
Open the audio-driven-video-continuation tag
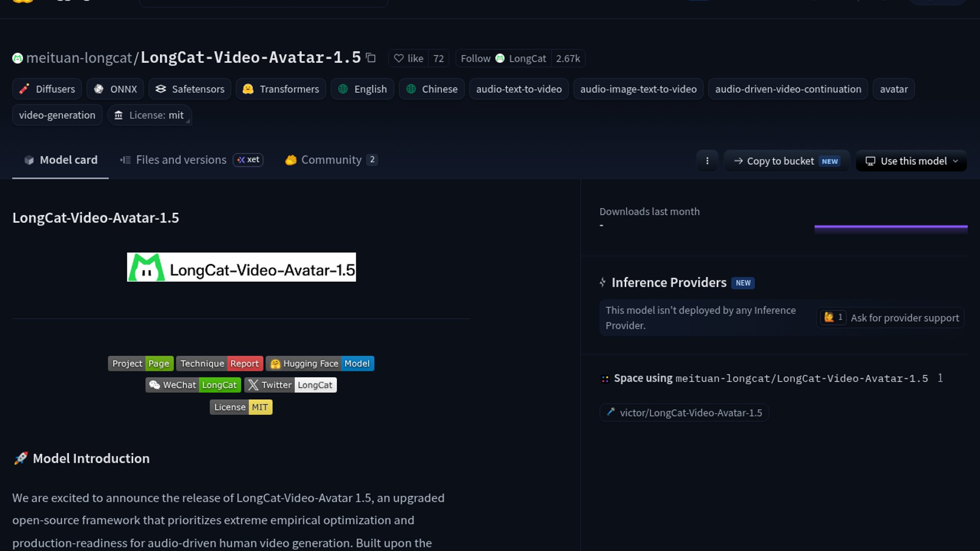(788, 89)
